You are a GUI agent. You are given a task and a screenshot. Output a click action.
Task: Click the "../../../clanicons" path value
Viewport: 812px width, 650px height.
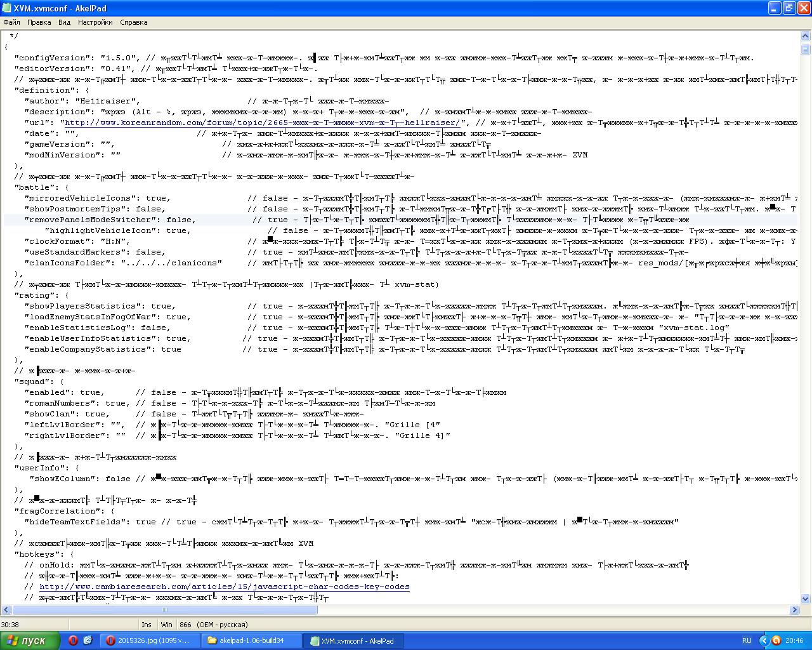(x=171, y=263)
